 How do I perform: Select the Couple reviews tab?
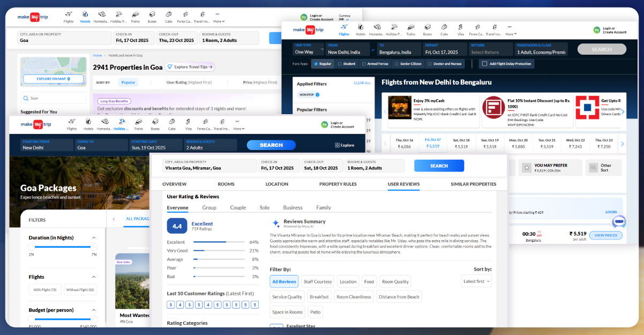click(x=238, y=208)
